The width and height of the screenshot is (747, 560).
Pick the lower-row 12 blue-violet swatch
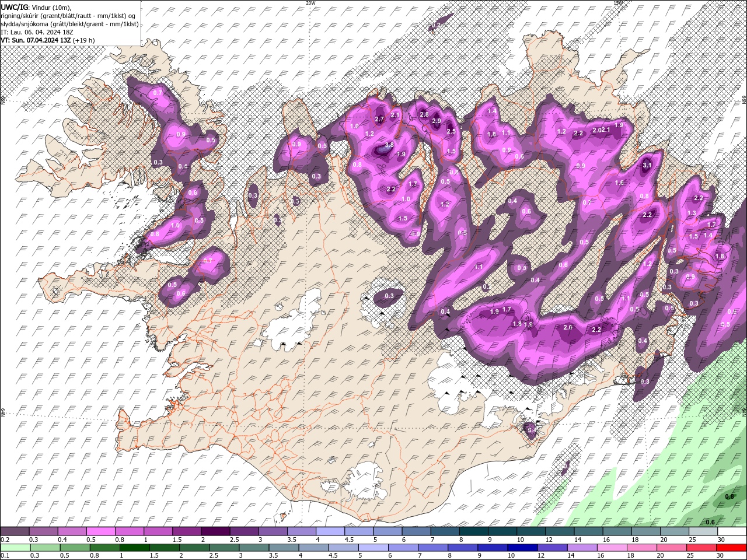pos(552,548)
